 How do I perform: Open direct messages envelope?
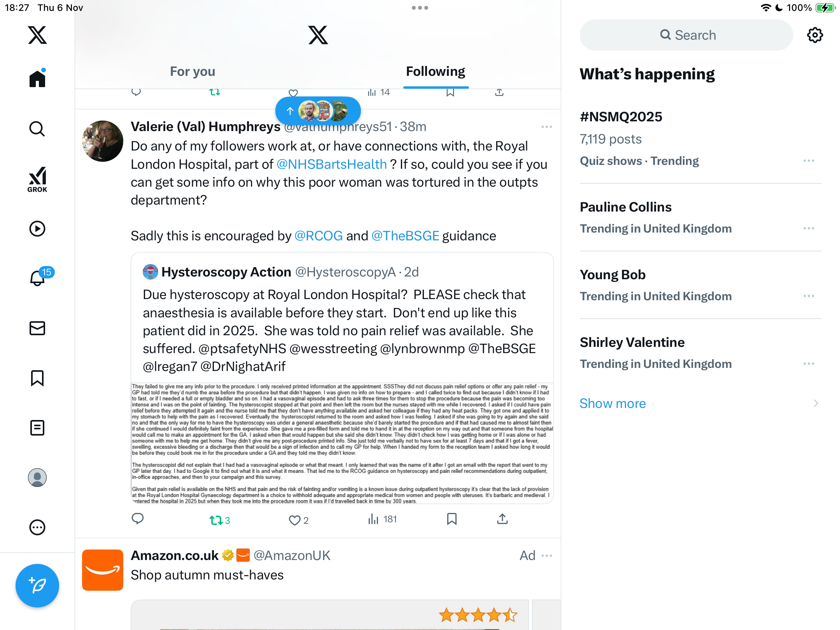pos(37,328)
